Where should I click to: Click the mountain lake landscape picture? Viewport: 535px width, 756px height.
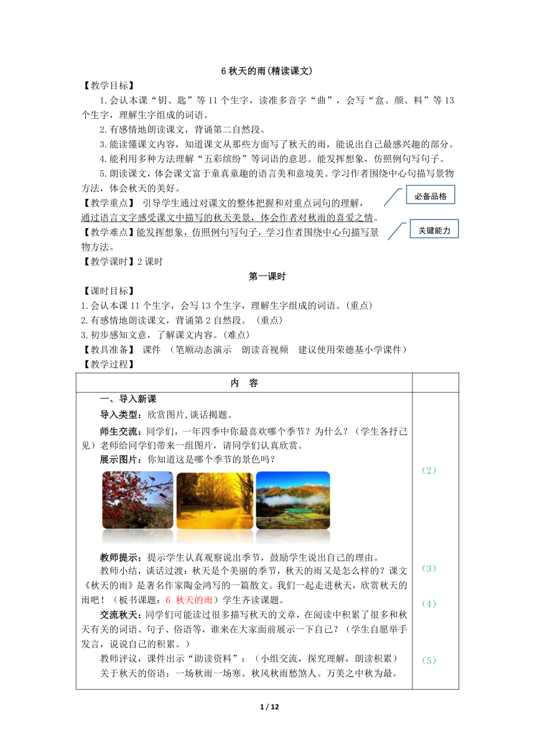pos(293,500)
